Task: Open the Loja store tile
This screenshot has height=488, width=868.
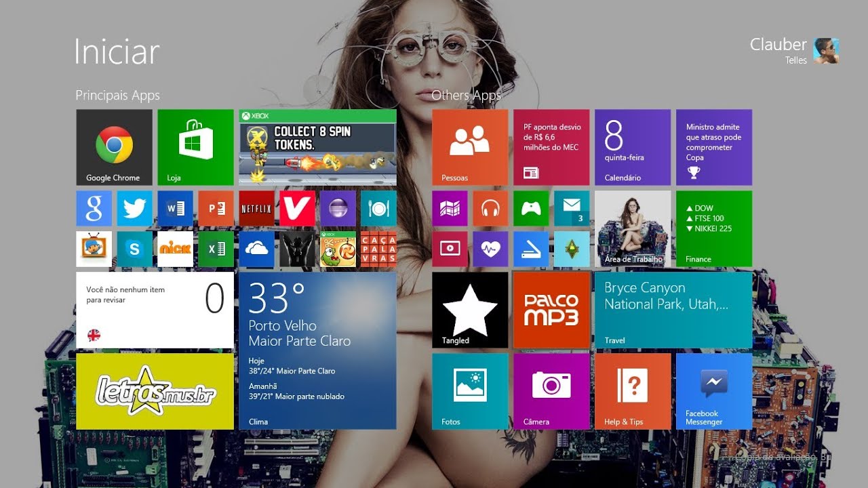Action: [x=195, y=148]
